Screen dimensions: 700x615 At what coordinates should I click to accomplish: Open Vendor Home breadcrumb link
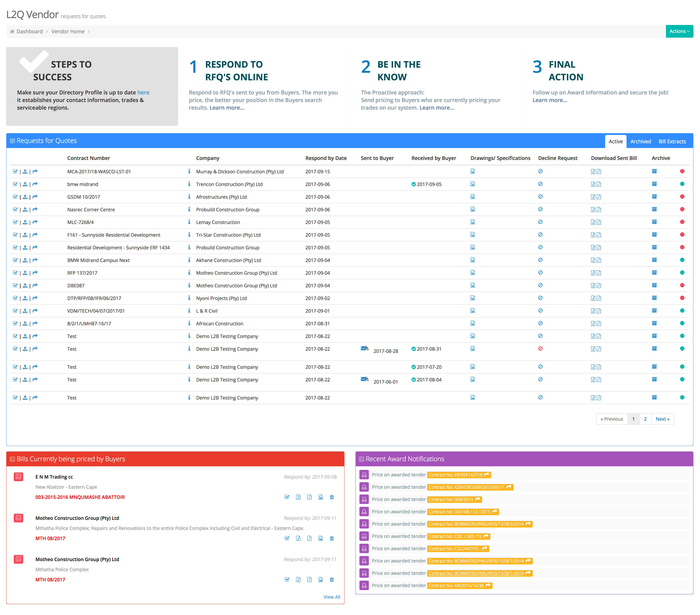68,31
